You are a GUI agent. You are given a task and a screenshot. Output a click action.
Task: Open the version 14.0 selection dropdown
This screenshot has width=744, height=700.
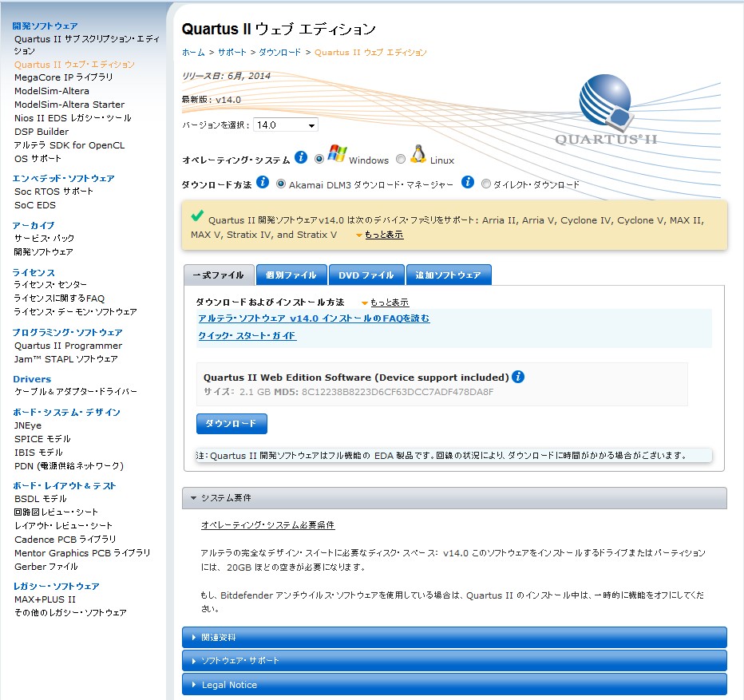tap(286, 125)
